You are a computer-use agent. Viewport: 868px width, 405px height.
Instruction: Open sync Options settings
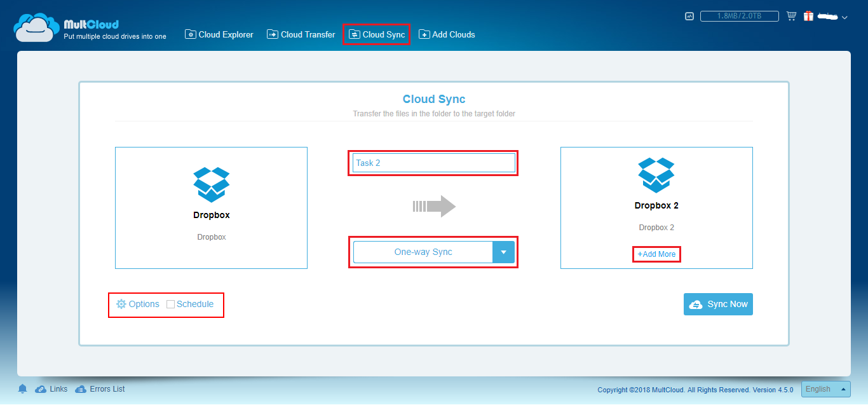[x=138, y=304]
